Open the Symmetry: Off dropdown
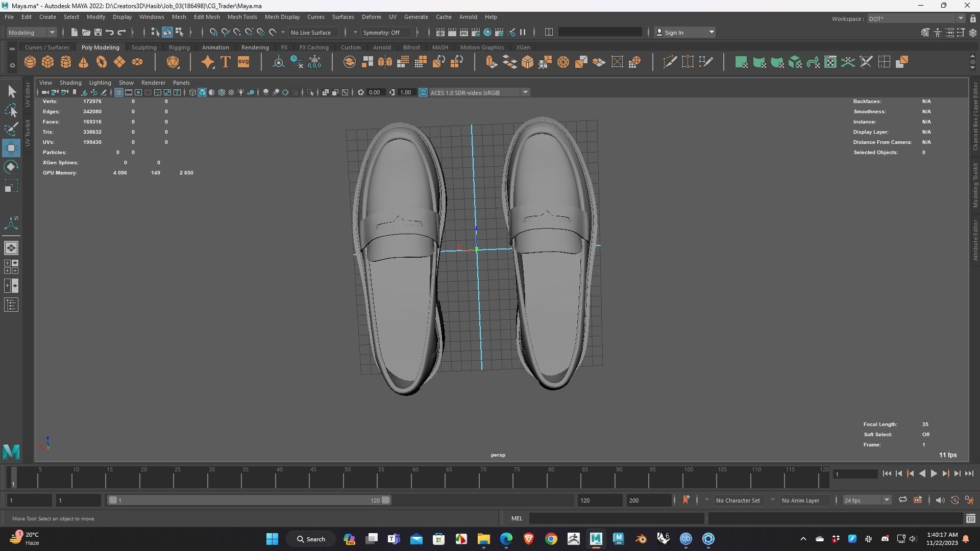Viewport: 980px width, 551px height. (386, 32)
